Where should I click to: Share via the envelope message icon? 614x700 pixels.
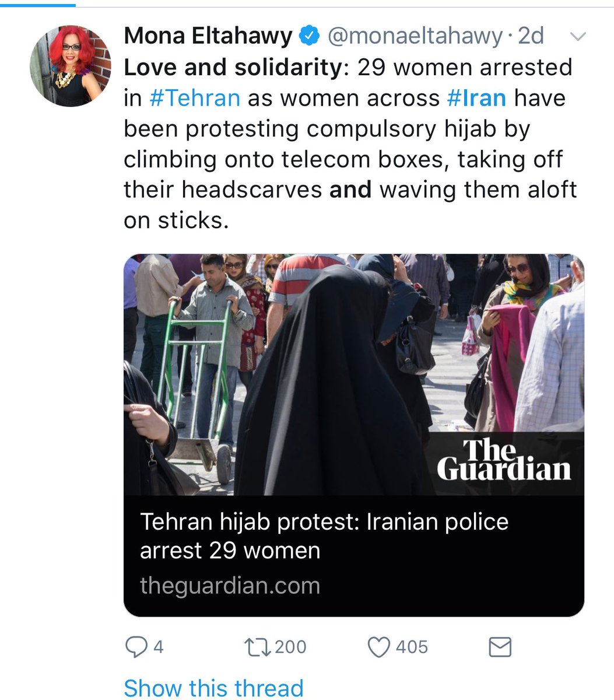point(499,647)
